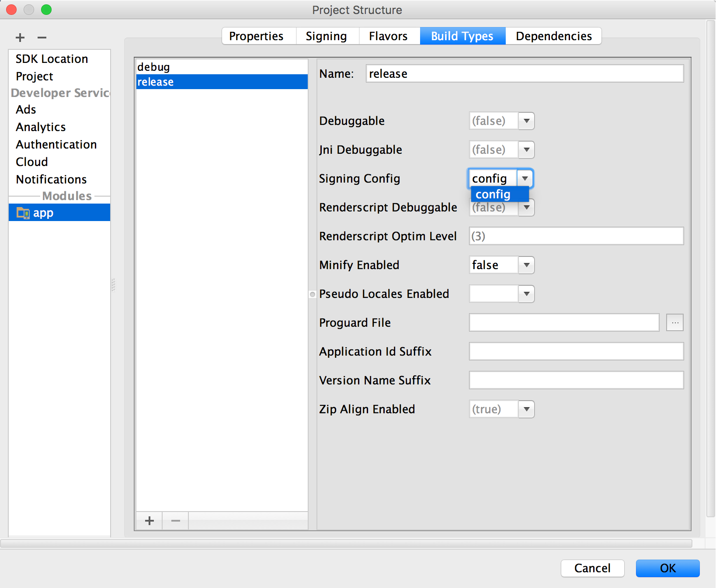Remove the selected build type
The image size is (716, 588).
[176, 521]
